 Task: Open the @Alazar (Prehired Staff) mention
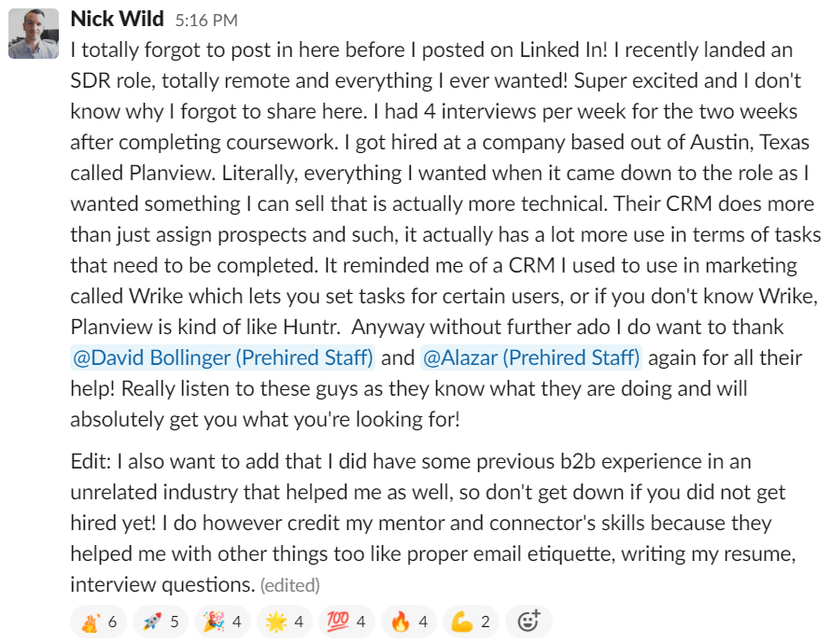[x=531, y=357]
